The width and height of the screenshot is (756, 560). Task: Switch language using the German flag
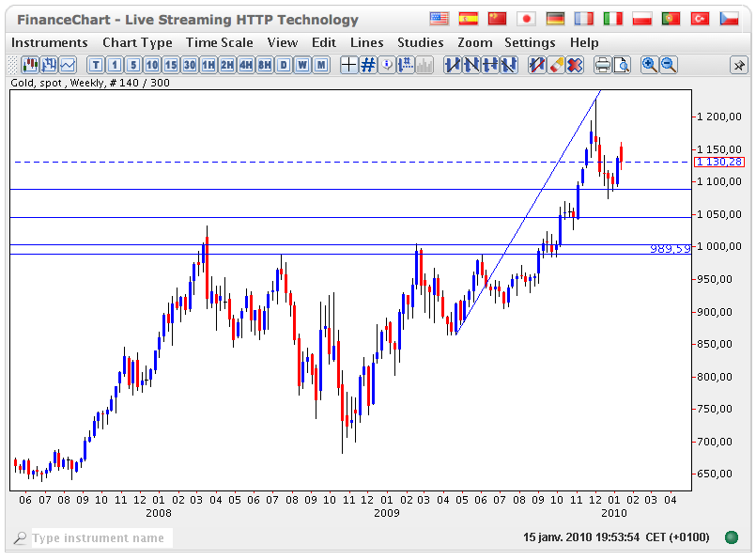(x=555, y=19)
